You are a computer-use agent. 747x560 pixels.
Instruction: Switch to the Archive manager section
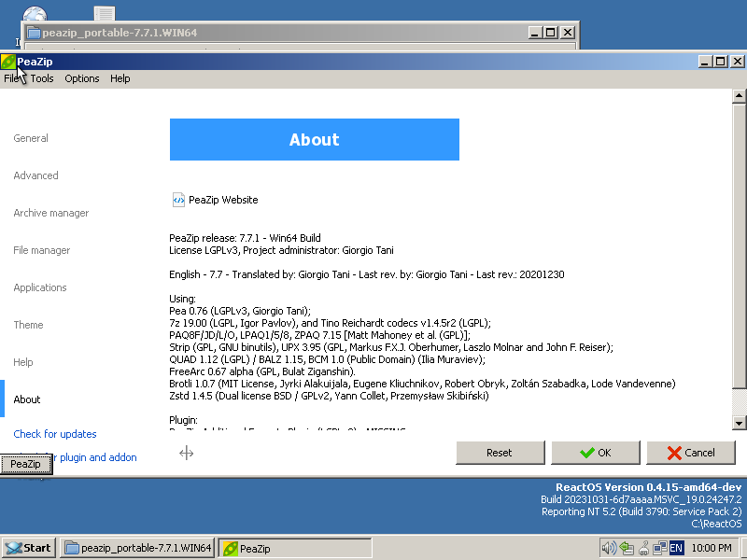tap(50, 213)
